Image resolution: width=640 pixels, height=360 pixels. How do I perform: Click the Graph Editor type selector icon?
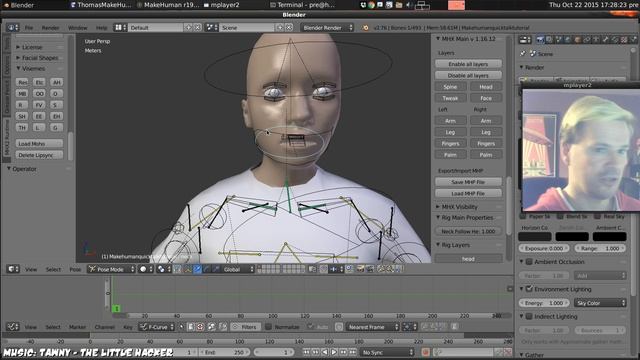[x=13, y=327]
